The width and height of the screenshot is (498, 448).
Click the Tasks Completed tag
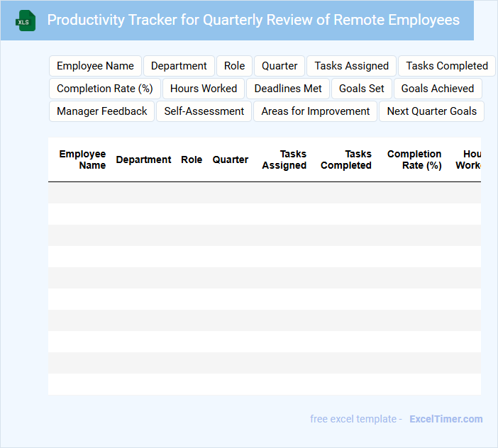pos(446,66)
